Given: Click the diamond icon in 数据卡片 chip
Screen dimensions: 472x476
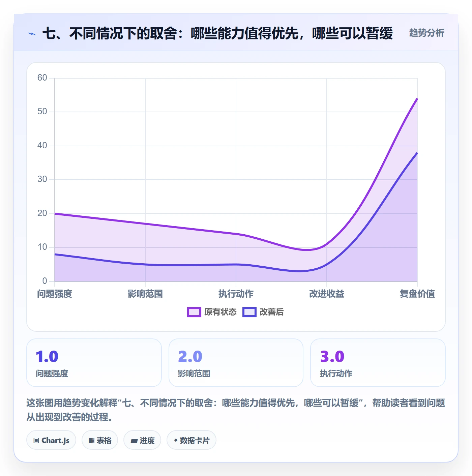Looking at the screenshot, I should (x=176, y=440).
